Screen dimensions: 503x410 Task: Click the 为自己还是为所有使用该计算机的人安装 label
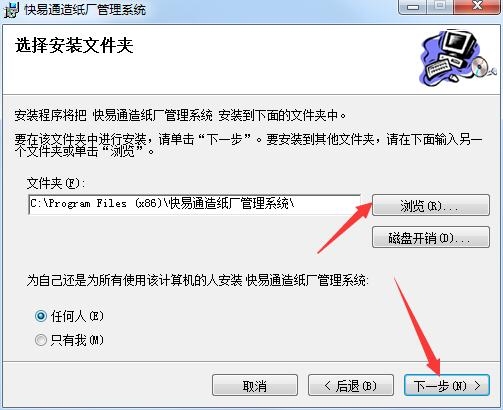click(x=197, y=280)
